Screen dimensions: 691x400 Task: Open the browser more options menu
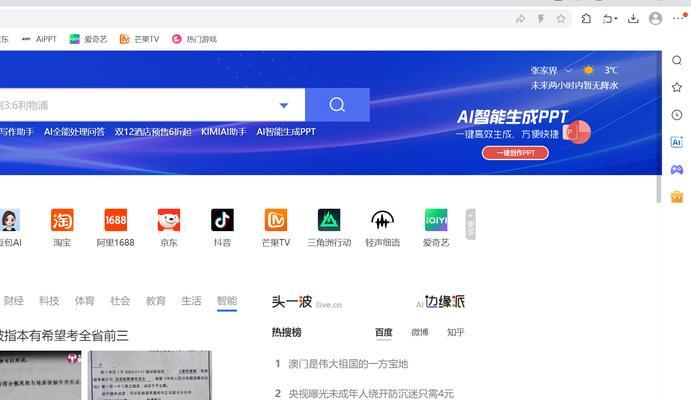pyautogui.click(x=679, y=18)
